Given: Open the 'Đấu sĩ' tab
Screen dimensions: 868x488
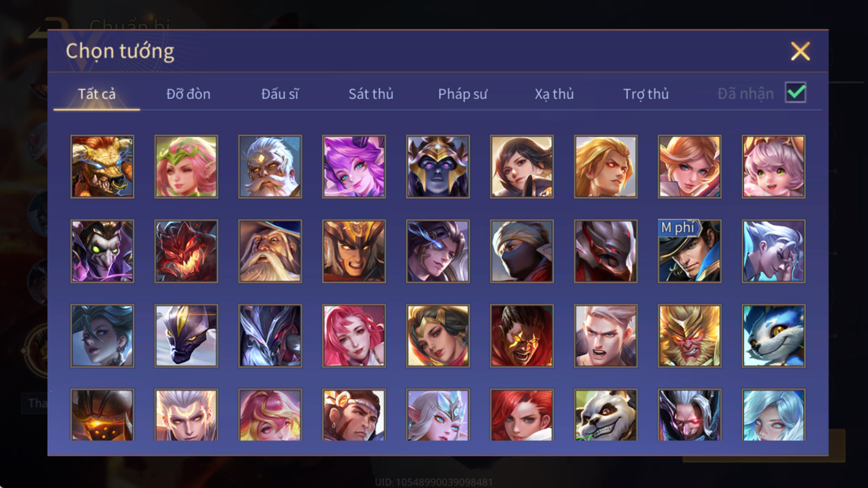Looking at the screenshot, I should (x=280, y=94).
